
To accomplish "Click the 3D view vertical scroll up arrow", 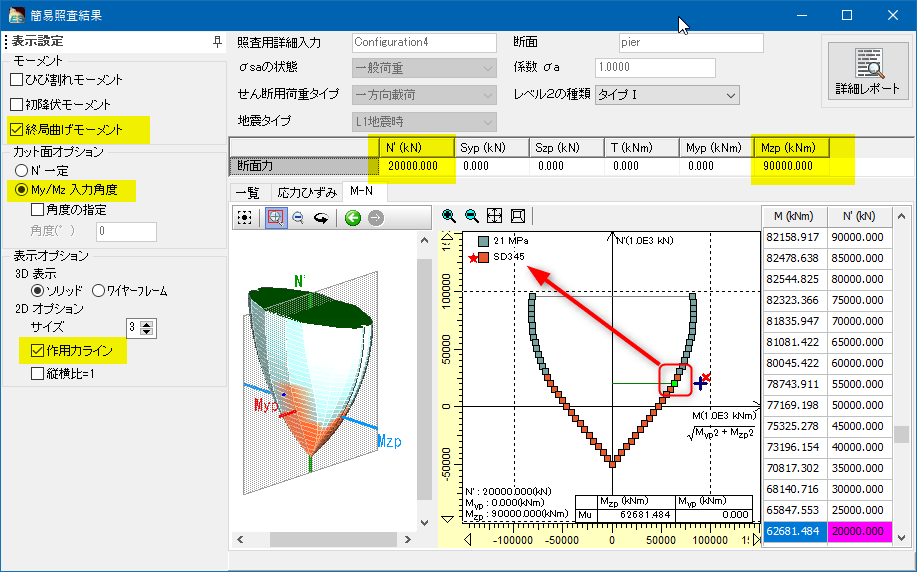I will pyautogui.click(x=425, y=240).
